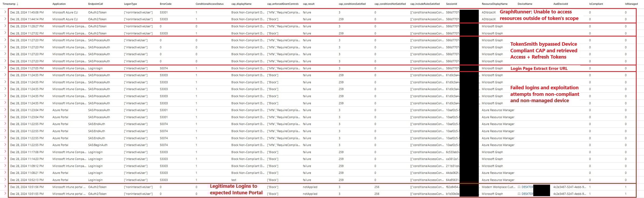644x198 pixels.
Task: Click device icon in the 10:51:56 PM row
Action: pyautogui.click(x=519, y=187)
